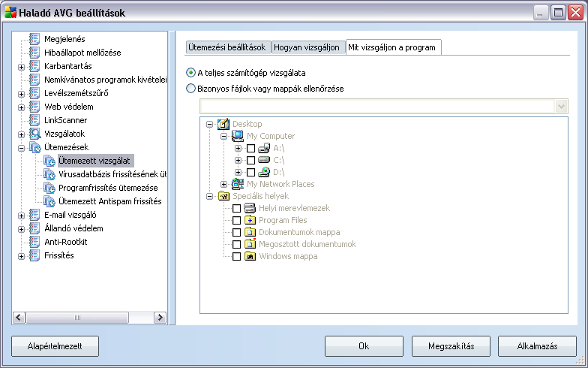The image size is (588, 368).
Task: Expand the E-mail vizsgáló node
Action: tap(21, 216)
